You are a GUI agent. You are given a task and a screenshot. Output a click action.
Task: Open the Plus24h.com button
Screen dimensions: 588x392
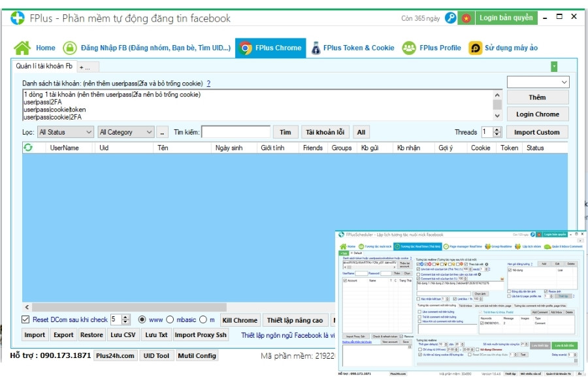(x=115, y=355)
